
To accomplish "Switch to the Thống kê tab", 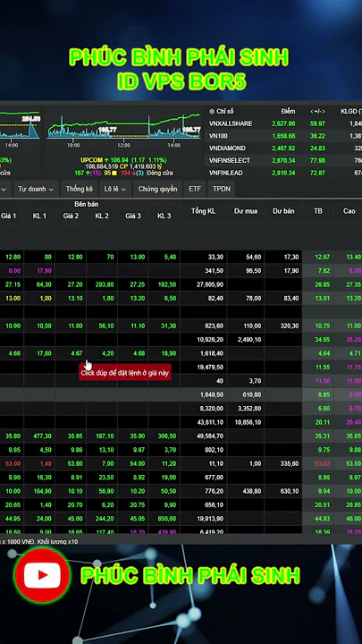I will pyautogui.click(x=80, y=189).
